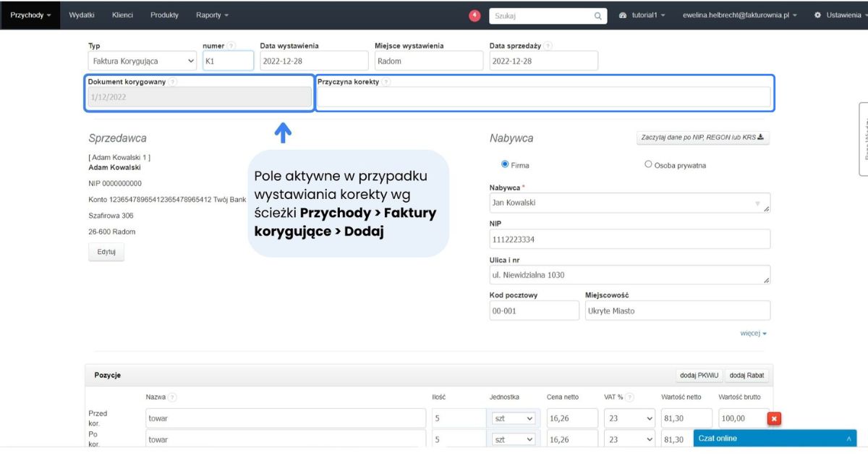Click Zaczytaj dane po NIP, REGON lub KRS

(x=702, y=138)
